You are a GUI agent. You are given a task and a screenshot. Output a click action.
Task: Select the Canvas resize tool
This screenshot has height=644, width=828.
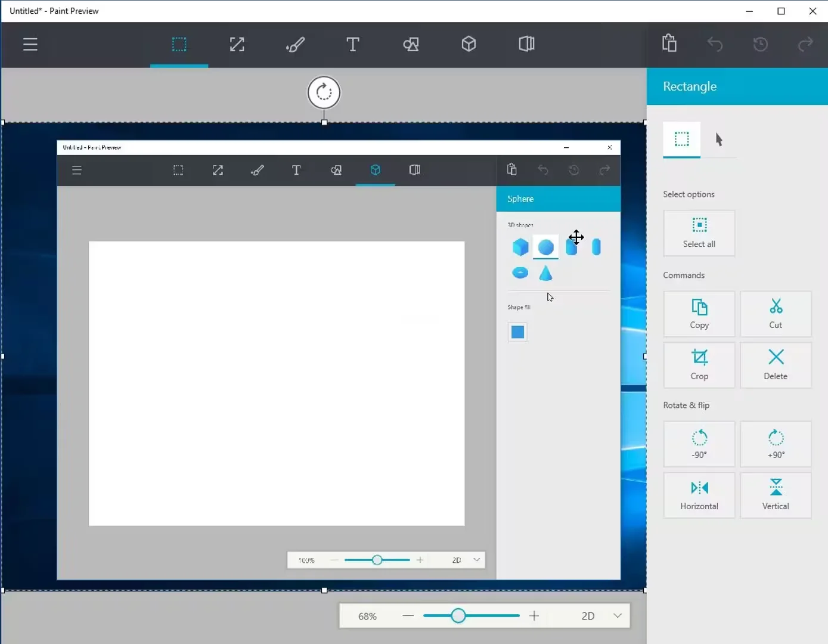[237, 45]
